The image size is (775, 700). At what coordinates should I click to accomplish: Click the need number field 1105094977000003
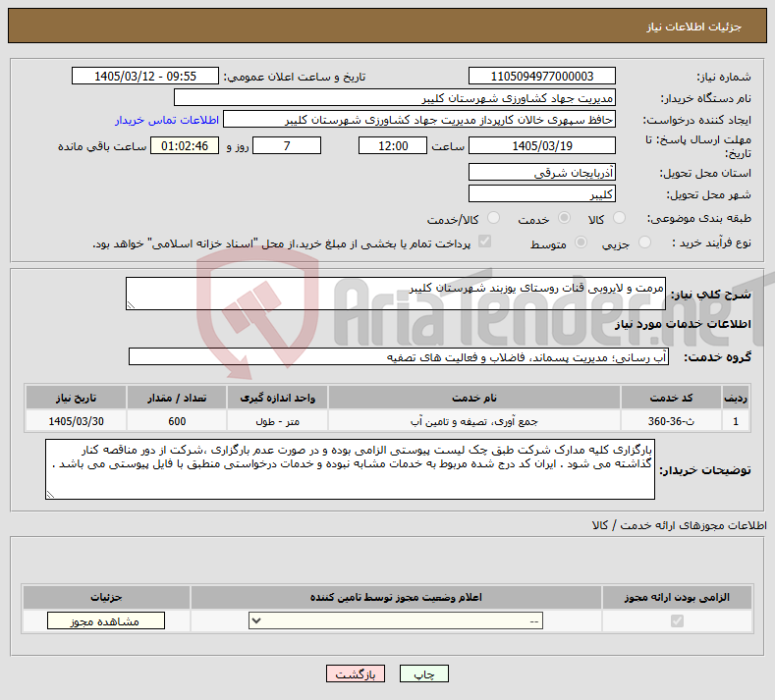[541, 76]
